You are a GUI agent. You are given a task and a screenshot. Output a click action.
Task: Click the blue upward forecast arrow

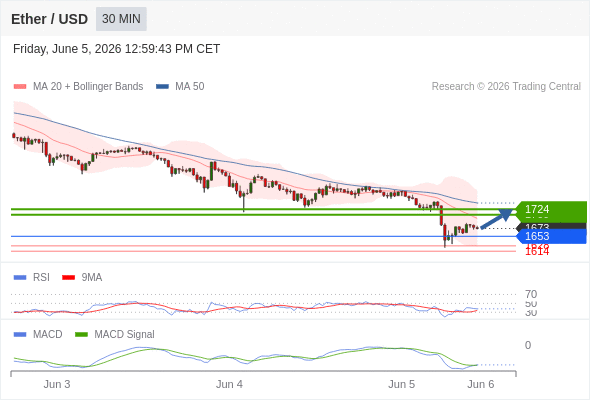pyautogui.click(x=497, y=219)
